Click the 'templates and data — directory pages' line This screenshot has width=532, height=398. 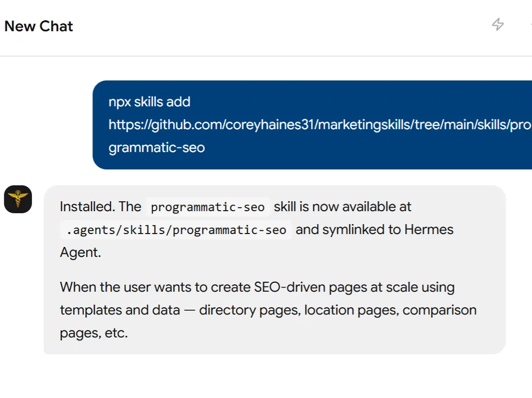click(268, 310)
